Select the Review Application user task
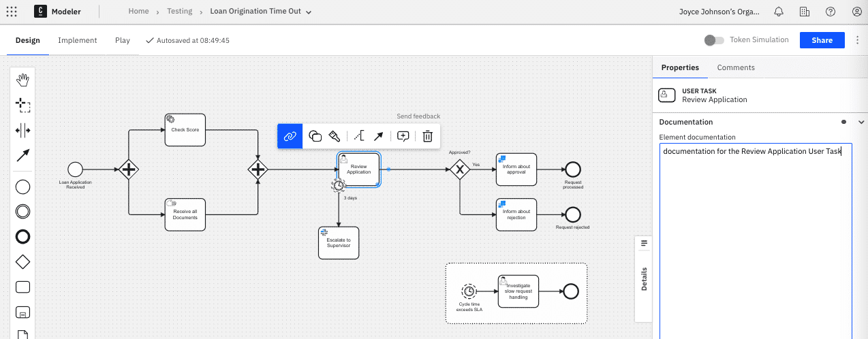Screen dimensions: 868x339 point(359,169)
